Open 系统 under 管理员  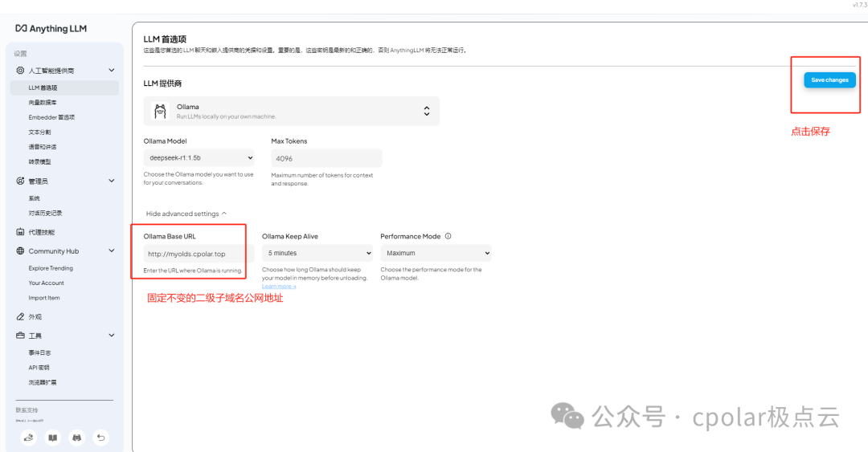pos(35,198)
